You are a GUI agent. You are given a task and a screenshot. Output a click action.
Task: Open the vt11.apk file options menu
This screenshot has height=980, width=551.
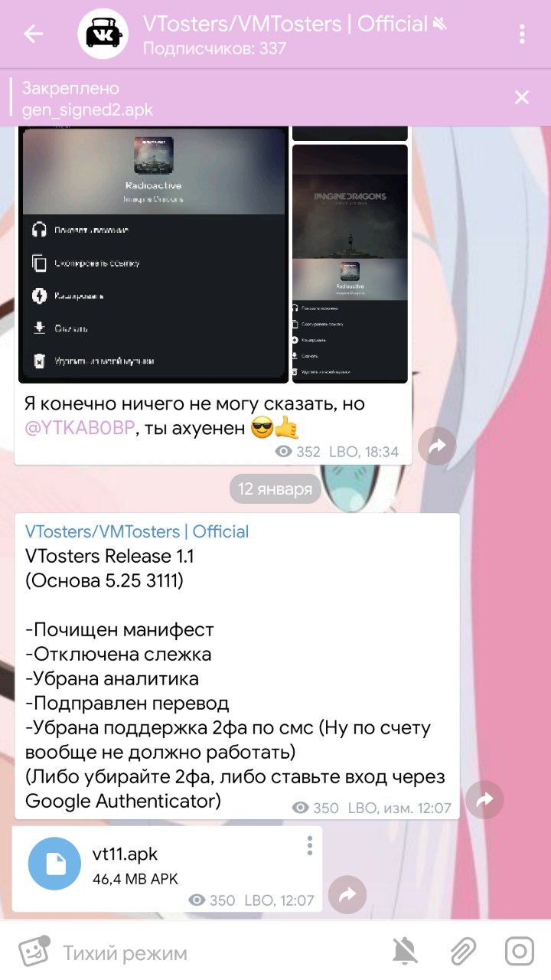(310, 845)
